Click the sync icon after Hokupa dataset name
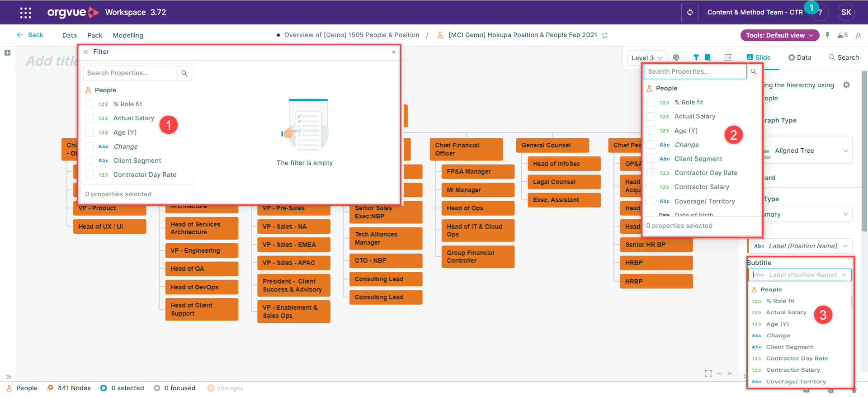This screenshot has width=868, height=397. (x=605, y=35)
